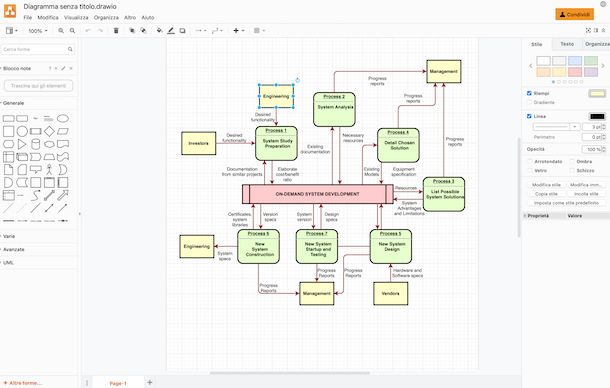
Task: Open the Linea black color swatch
Action: coord(597,116)
